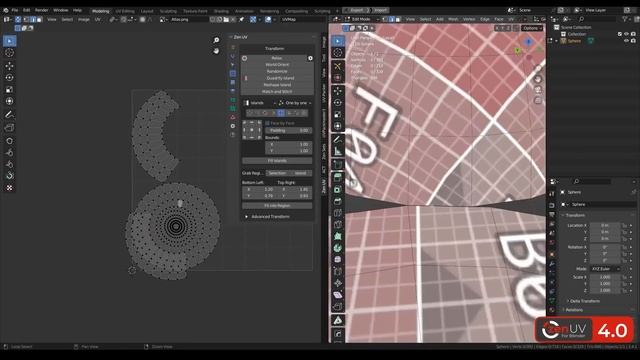Select the Move tool in UV editor toolbar

pos(9,66)
